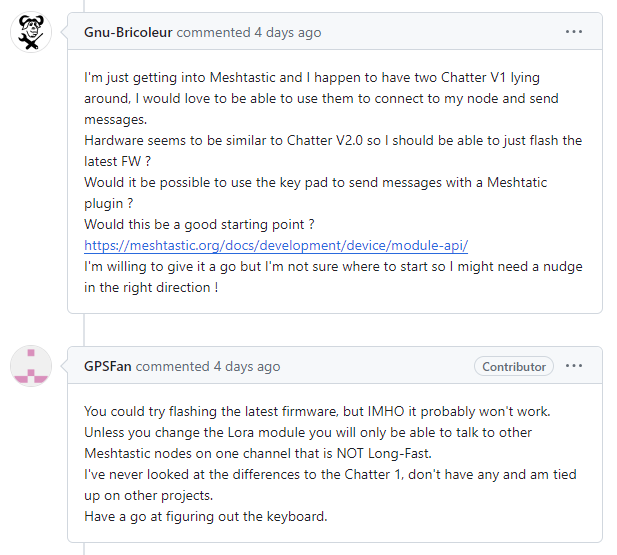Click the timeline connector between the two comments
Viewport: 617px width, 555px height.
click(84, 329)
